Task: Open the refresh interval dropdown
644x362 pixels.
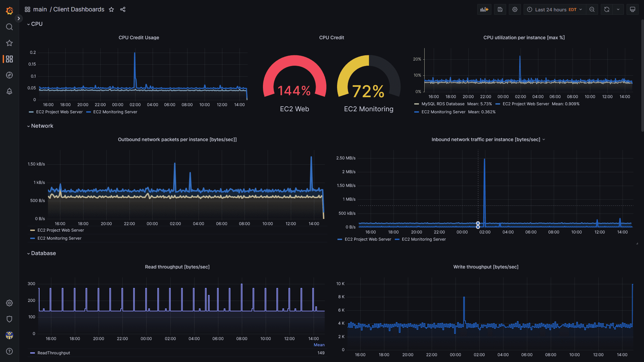Action: [618, 9]
